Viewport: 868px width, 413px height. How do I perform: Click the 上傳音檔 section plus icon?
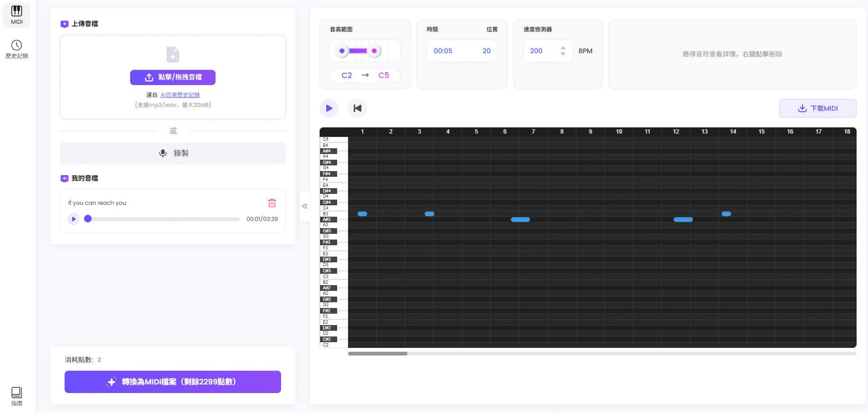[65, 24]
